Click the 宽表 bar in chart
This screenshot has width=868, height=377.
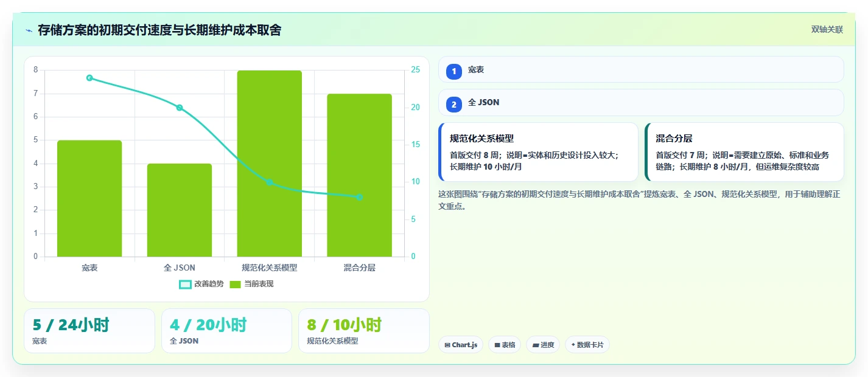[x=89, y=198]
